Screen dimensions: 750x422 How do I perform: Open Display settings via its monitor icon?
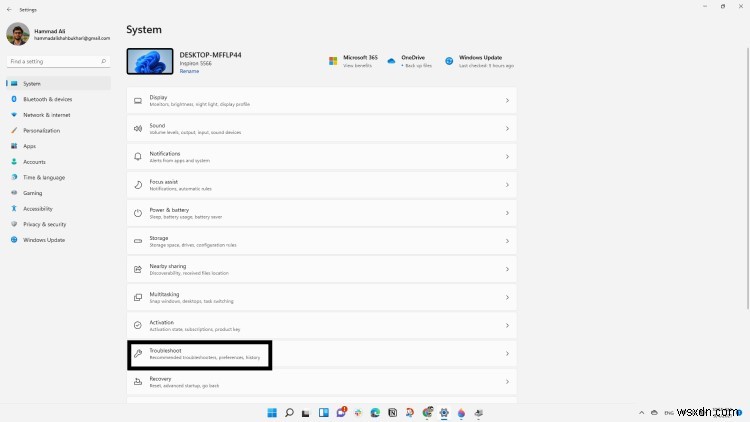coord(138,100)
